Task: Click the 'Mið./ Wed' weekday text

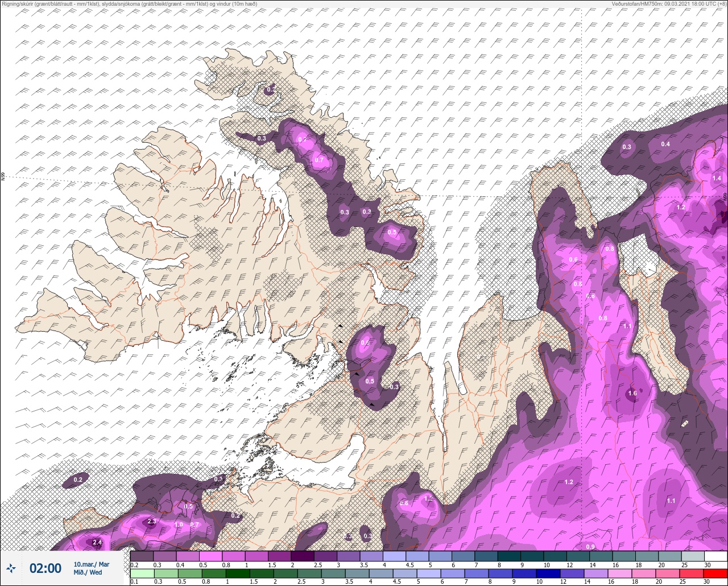Action: (x=88, y=572)
